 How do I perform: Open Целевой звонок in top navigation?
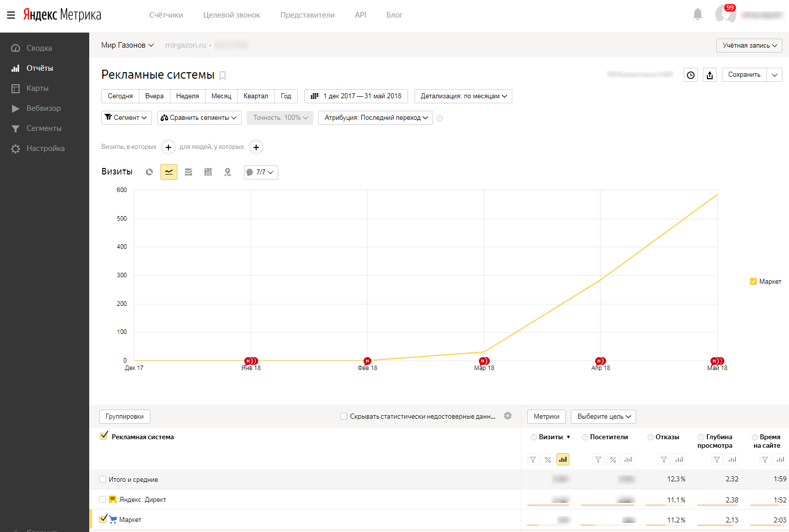click(232, 15)
